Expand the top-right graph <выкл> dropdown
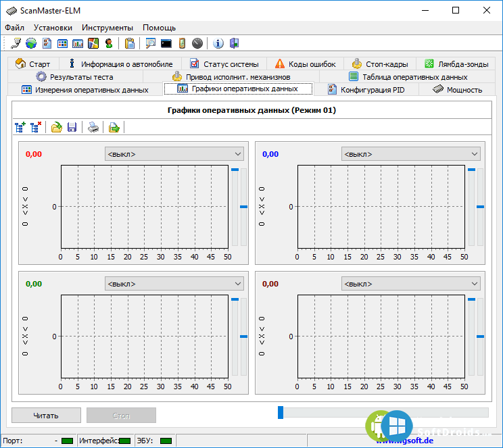The width and height of the screenshot is (503, 448). (411, 154)
